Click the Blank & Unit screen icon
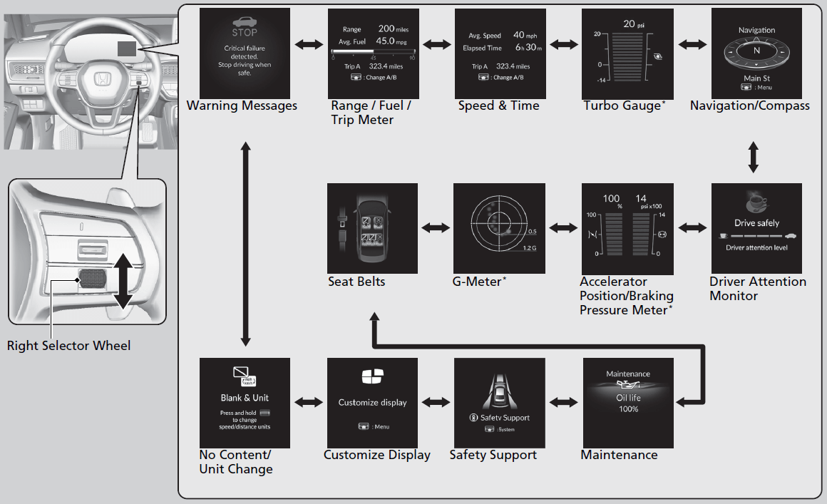Screen dimensions: 827x504 tap(245, 377)
